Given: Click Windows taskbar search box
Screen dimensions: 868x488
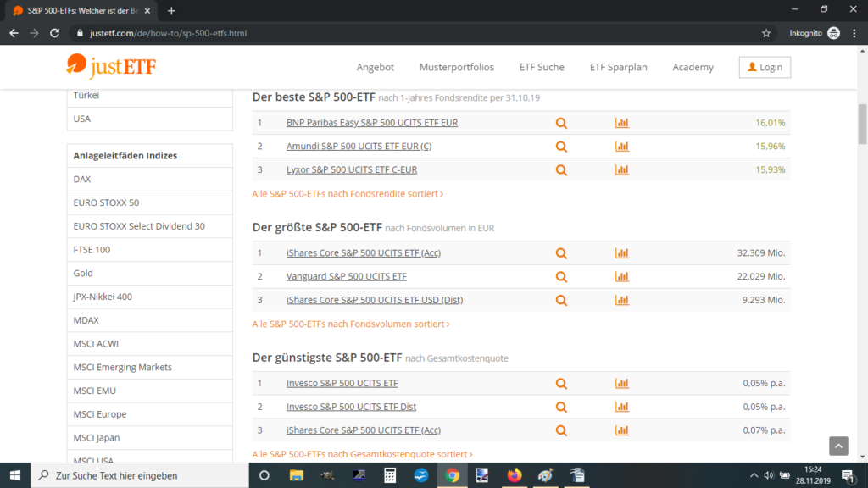Looking at the screenshot, I should pos(140,475).
